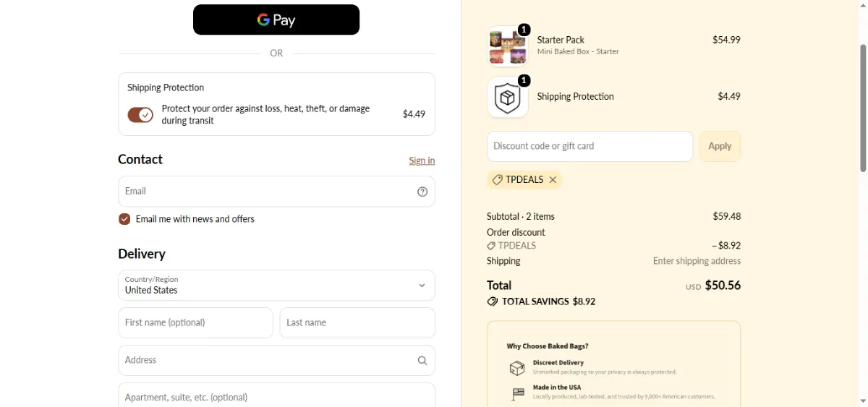Click the Apply discount button
This screenshot has height=407, width=868.
(720, 146)
